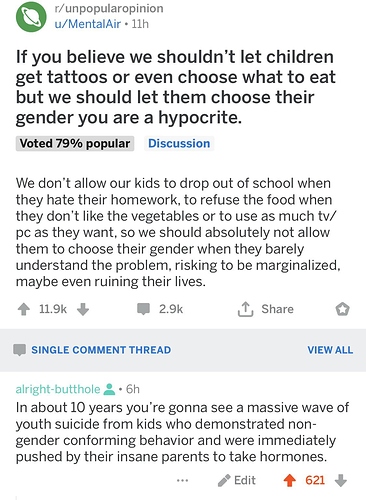The image size is (366, 500).
Task: Give an award using the star badge icon
Action: click(342, 309)
